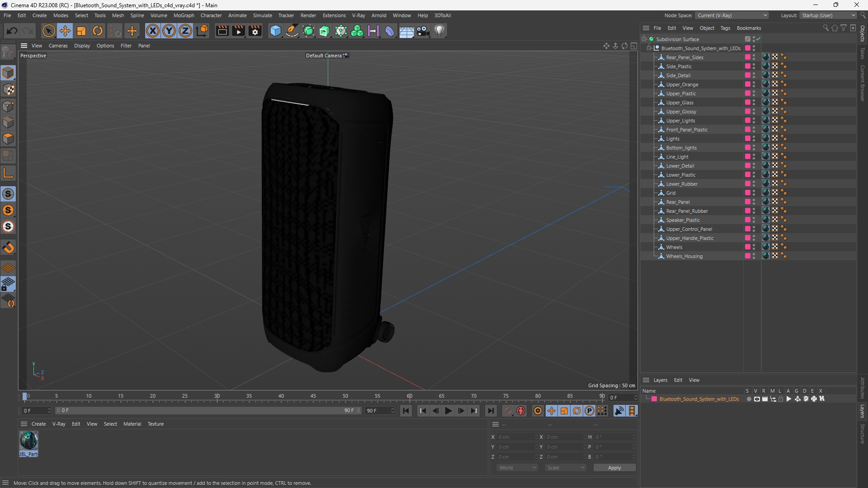The image size is (868, 488).
Task: Toggle layer lock for Bluetooth layer
Action: click(781, 399)
